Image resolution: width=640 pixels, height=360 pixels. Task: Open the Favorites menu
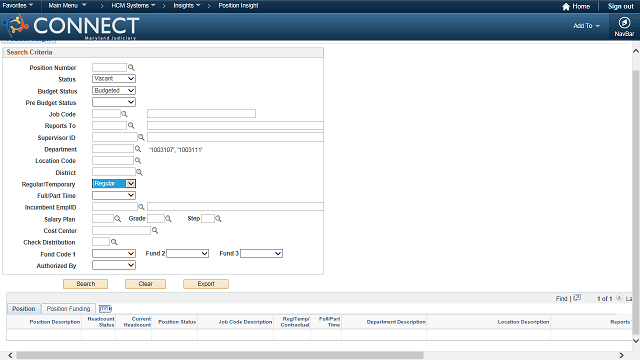click(x=18, y=6)
